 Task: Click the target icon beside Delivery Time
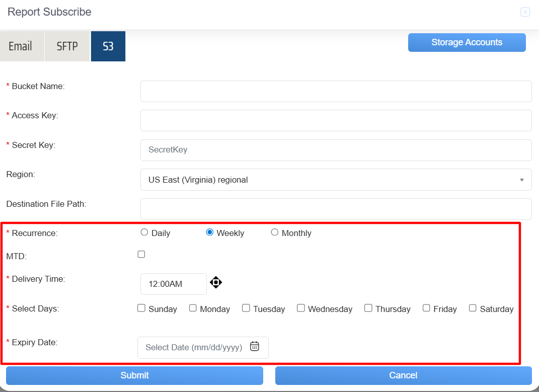215,282
